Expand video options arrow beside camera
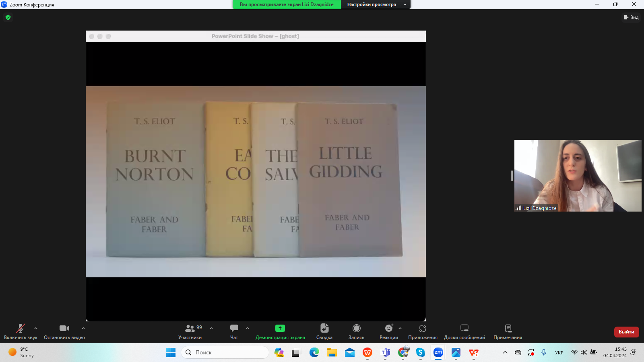This screenshot has width=644, height=362. pos(83,328)
